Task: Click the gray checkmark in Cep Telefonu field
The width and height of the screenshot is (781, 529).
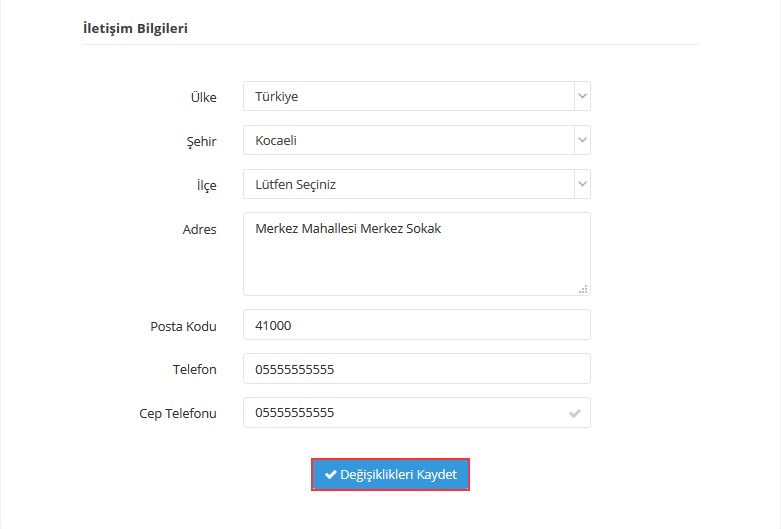Action: pos(575,413)
